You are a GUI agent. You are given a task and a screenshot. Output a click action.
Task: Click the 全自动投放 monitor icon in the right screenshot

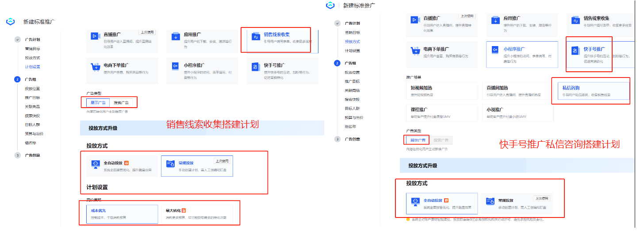[416, 202]
